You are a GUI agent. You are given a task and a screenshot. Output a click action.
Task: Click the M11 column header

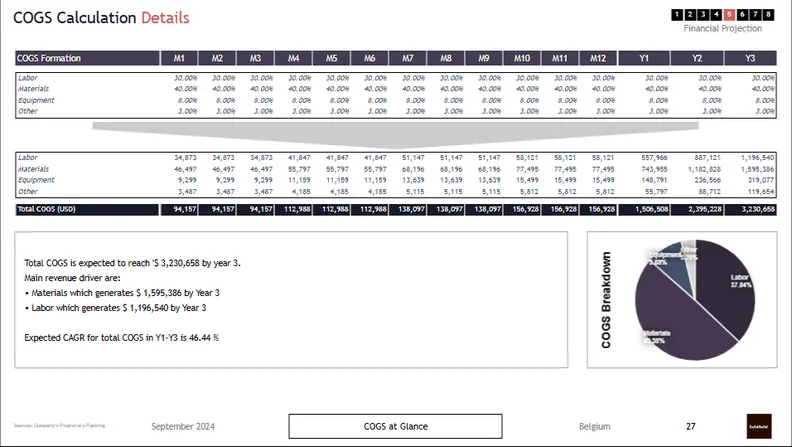(560, 58)
